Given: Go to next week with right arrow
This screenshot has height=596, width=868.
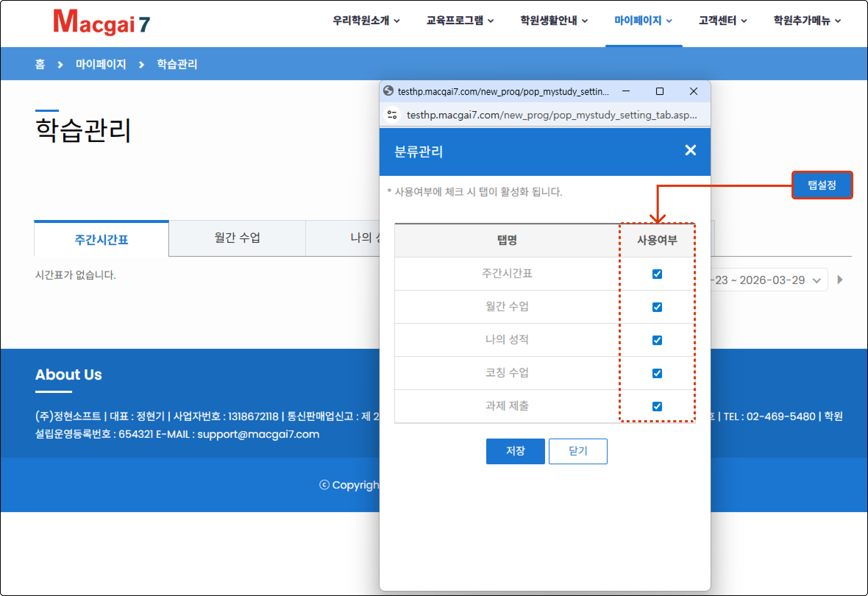Looking at the screenshot, I should (840, 280).
